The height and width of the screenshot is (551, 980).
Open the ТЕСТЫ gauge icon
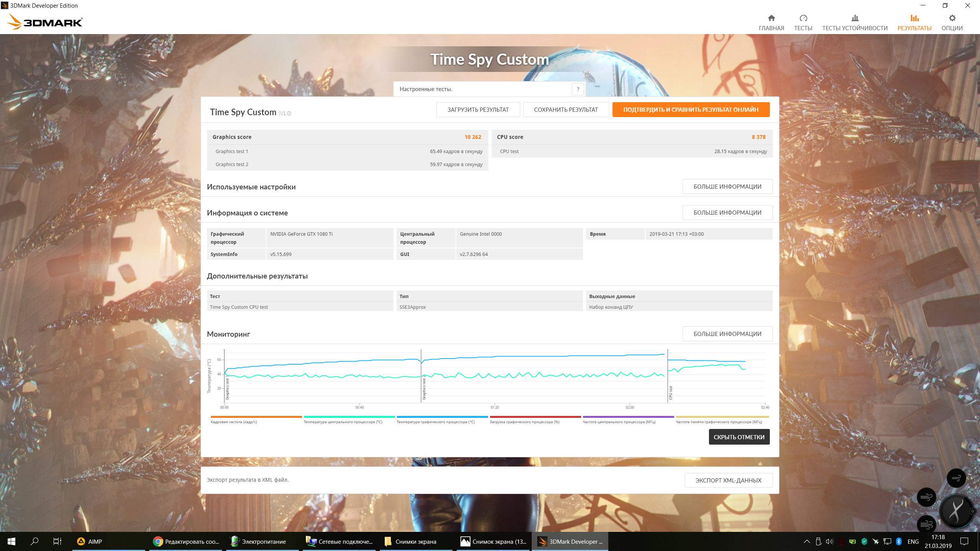[x=803, y=18]
